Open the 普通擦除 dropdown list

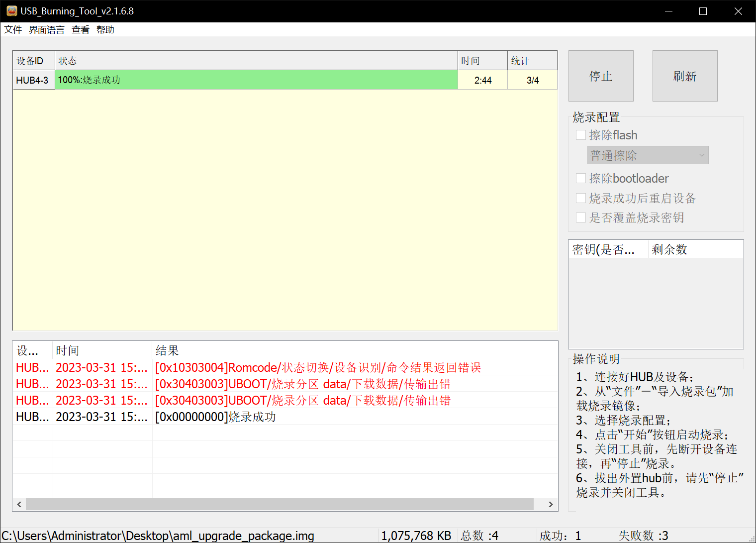(648, 155)
